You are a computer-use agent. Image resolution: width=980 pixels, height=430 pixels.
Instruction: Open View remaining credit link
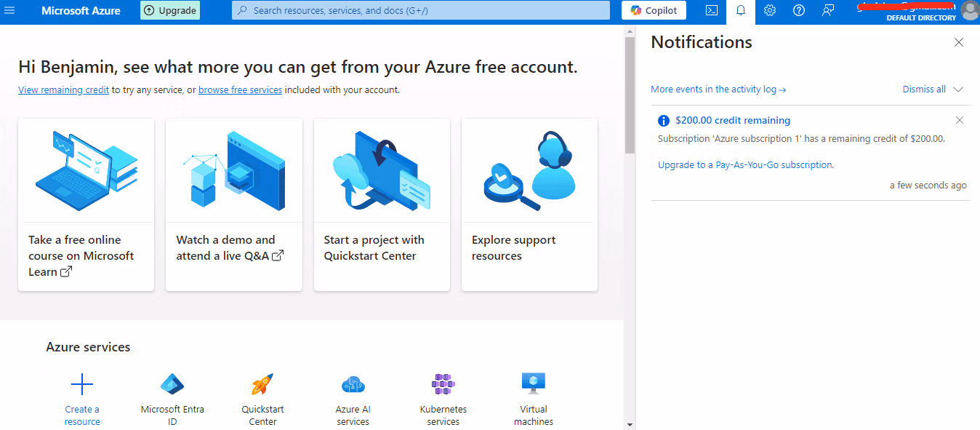(x=63, y=89)
